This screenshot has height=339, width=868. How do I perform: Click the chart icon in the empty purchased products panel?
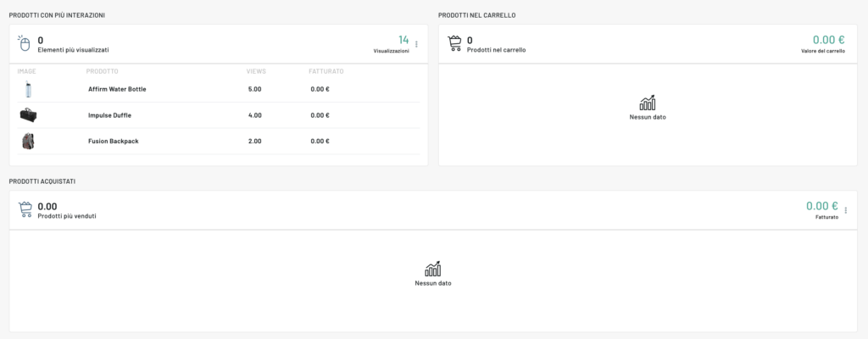point(432,270)
